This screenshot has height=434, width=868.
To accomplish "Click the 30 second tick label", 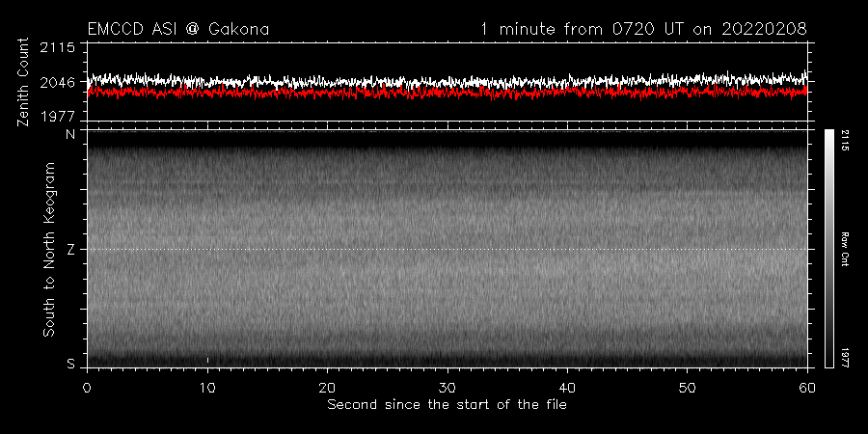I will [448, 387].
